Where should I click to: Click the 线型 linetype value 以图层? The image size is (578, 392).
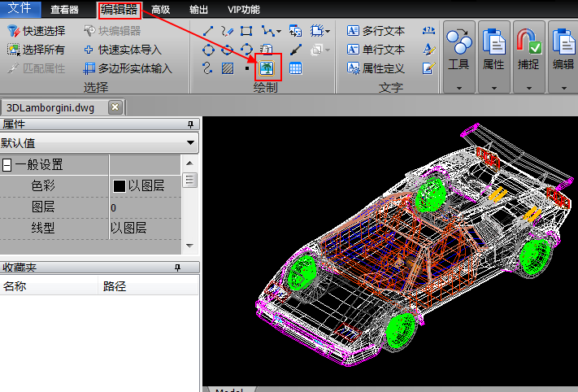coord(146,229)
